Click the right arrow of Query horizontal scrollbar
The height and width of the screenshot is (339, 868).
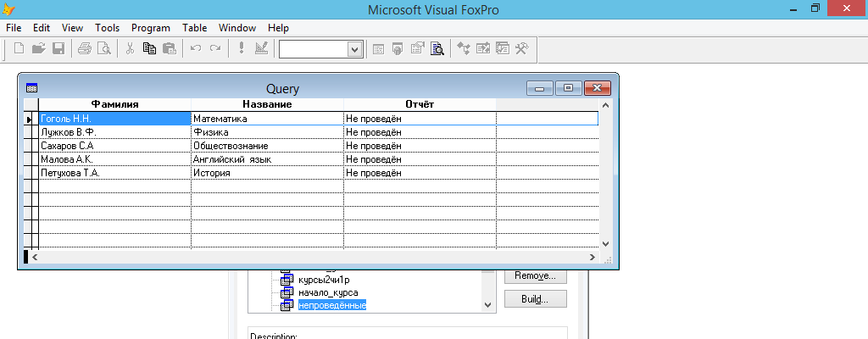[593, 257]
